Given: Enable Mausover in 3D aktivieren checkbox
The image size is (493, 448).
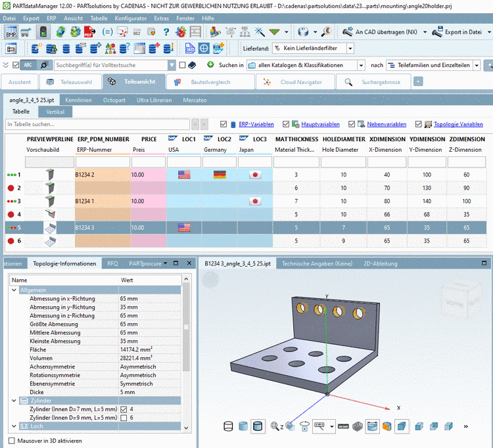Looking at the screenshot, I should (12, 441).
